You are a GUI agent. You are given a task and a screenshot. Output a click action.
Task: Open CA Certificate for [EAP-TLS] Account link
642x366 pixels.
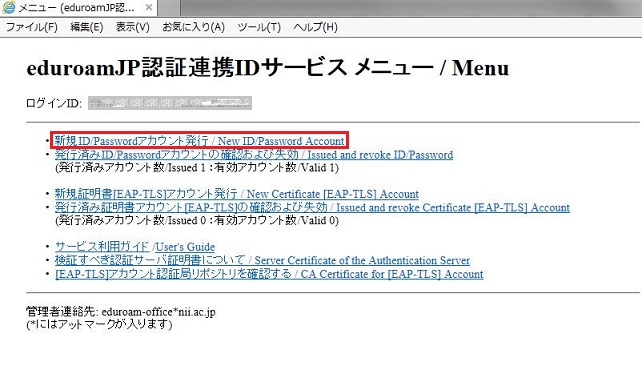(x=269, y=274)
